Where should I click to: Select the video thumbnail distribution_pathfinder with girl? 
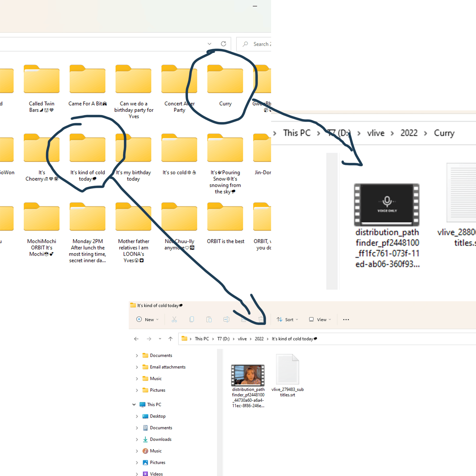point(248,376)
